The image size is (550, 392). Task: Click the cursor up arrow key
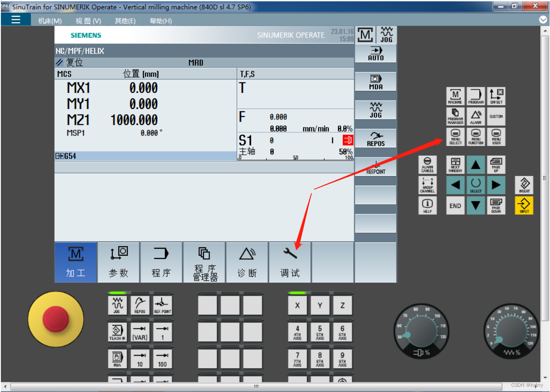tap(476, 164)
